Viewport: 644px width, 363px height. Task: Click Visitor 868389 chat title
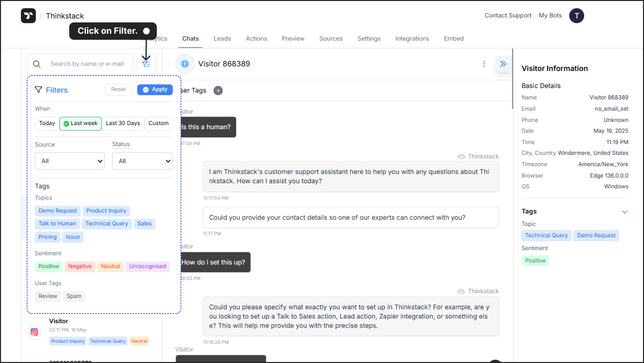click(x=224, y=64)
